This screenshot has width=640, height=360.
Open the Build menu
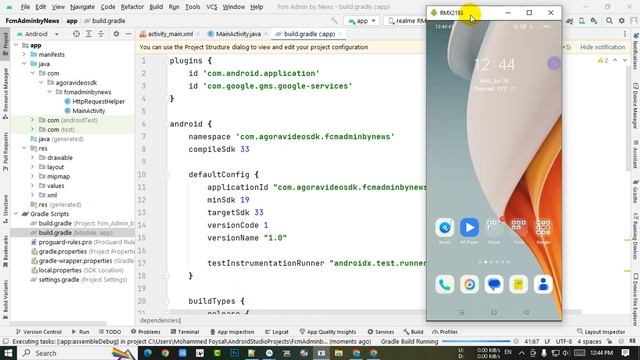tap(156, 7)
